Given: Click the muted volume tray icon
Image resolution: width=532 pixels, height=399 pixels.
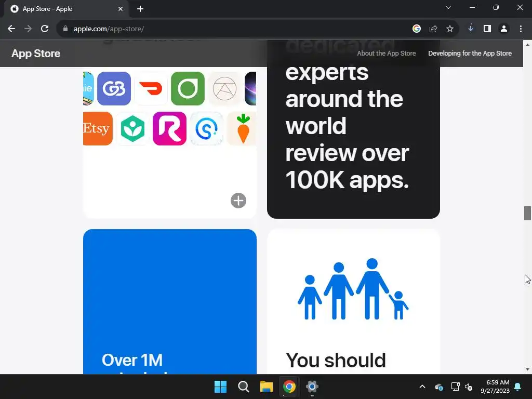Looking at the screenshot, I should 469,387.
